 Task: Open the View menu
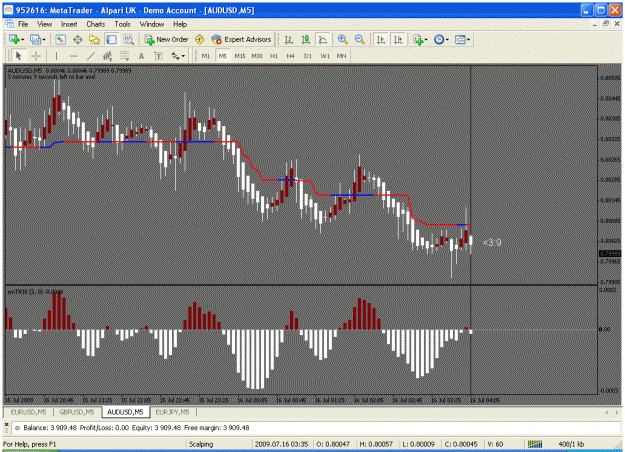coord(45,24)
